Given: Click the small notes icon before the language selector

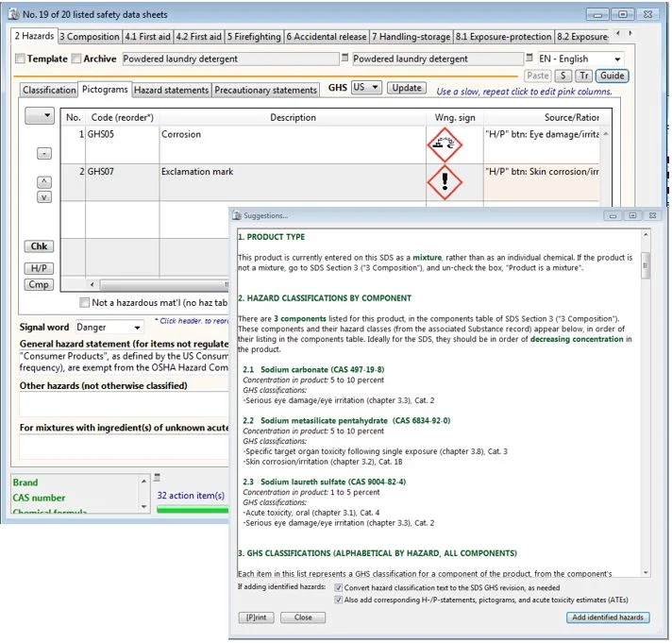Looking at the screenshot, I should [529, 58].
